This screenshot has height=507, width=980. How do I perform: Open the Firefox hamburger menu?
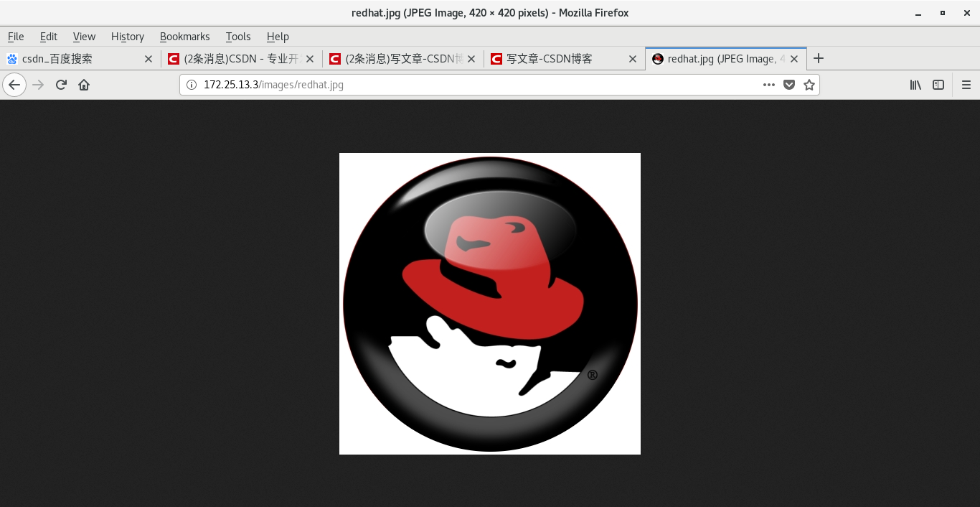(966, 85)
